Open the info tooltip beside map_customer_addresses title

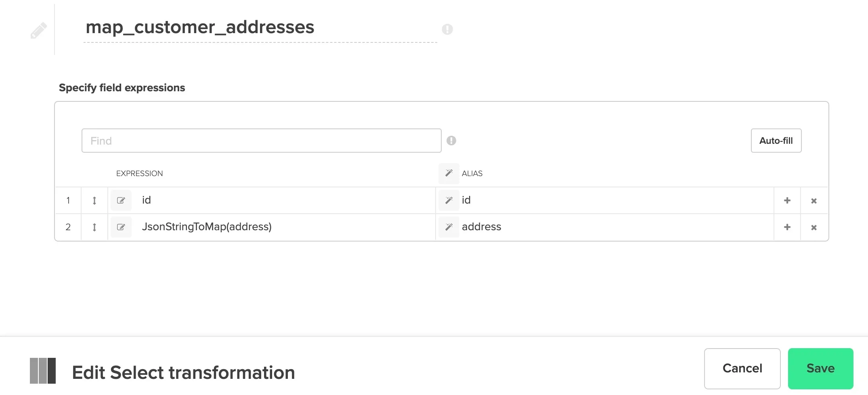coord(447,29)
